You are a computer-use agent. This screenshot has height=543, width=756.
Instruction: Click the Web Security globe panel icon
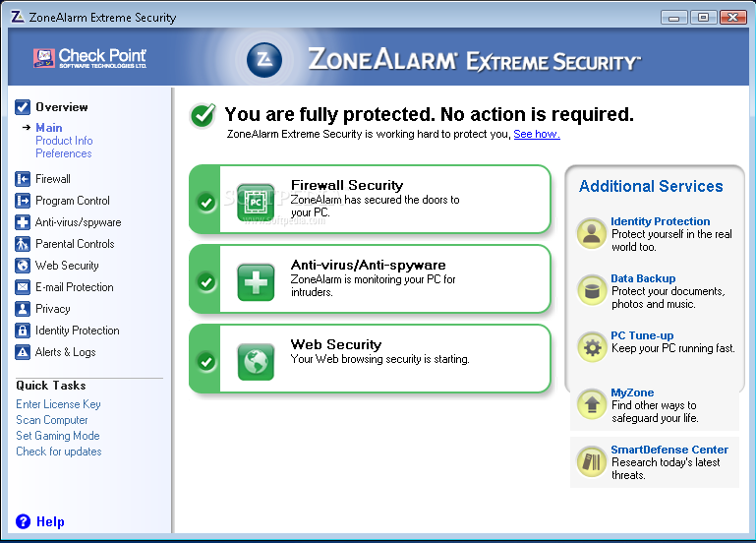pyautogui.click(x=256, y=361)
